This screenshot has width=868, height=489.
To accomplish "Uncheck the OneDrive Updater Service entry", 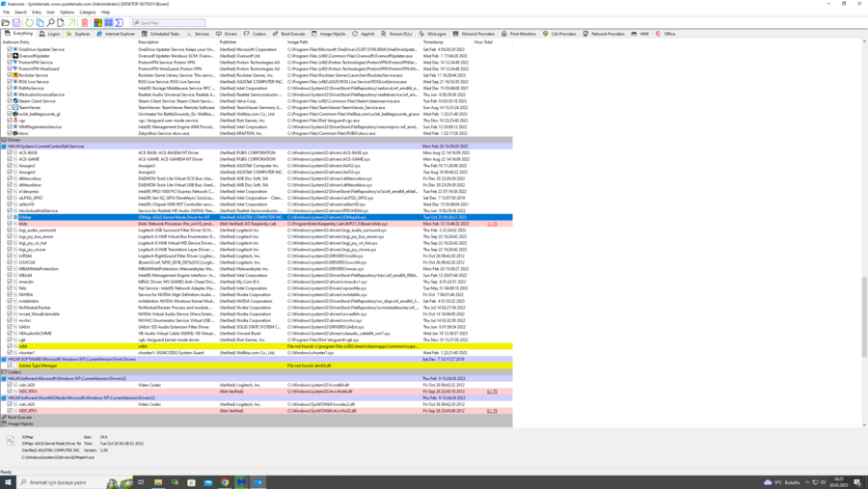I will pyautogui.click(x=10, y=49).
